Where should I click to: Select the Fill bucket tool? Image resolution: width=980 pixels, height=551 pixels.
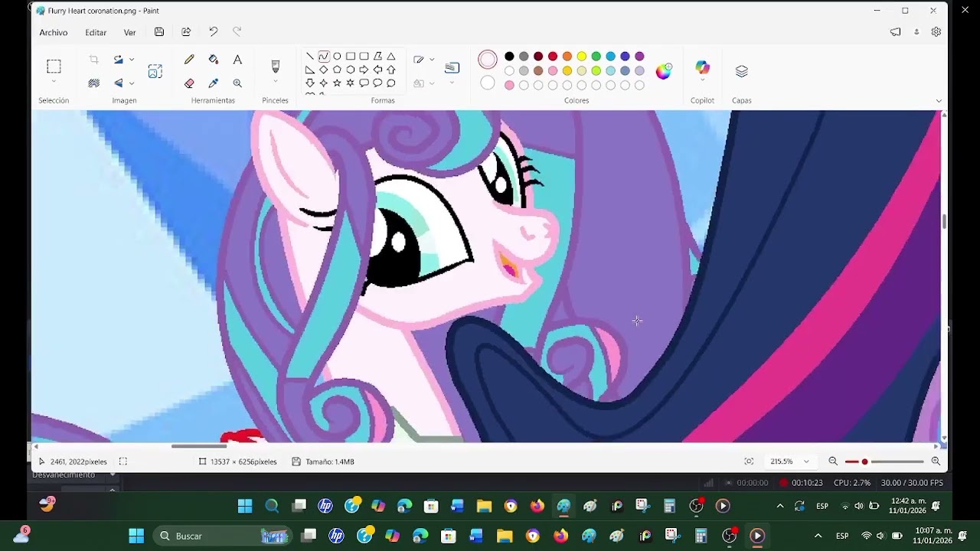214,60
